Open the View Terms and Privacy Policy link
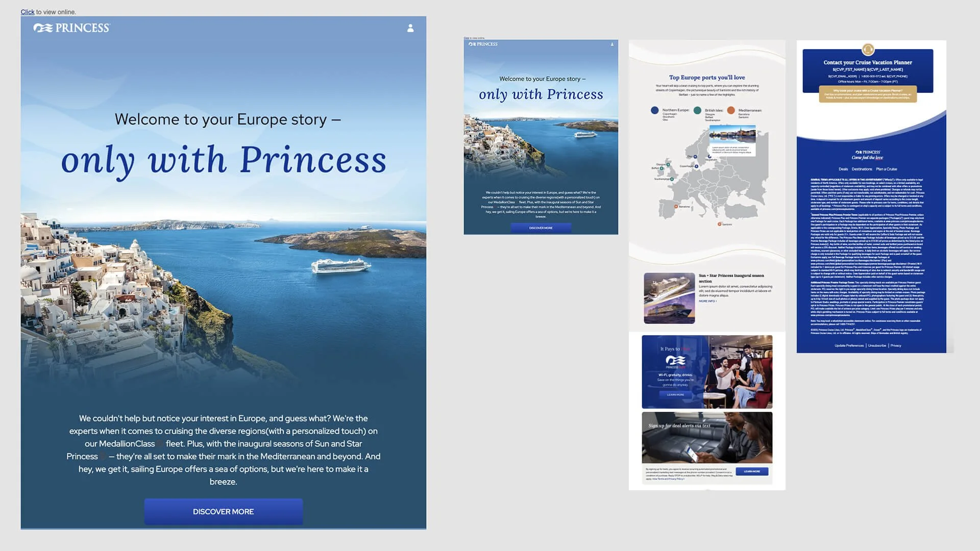Viewport: 980px width, 551px height. (668, 479)
